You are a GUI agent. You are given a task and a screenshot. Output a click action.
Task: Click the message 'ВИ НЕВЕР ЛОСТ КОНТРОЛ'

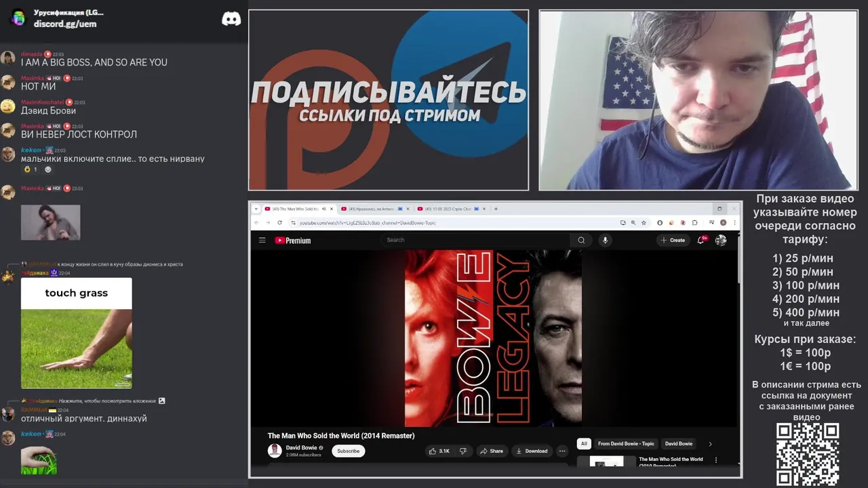pyautogui.click(x=79, y=134)
